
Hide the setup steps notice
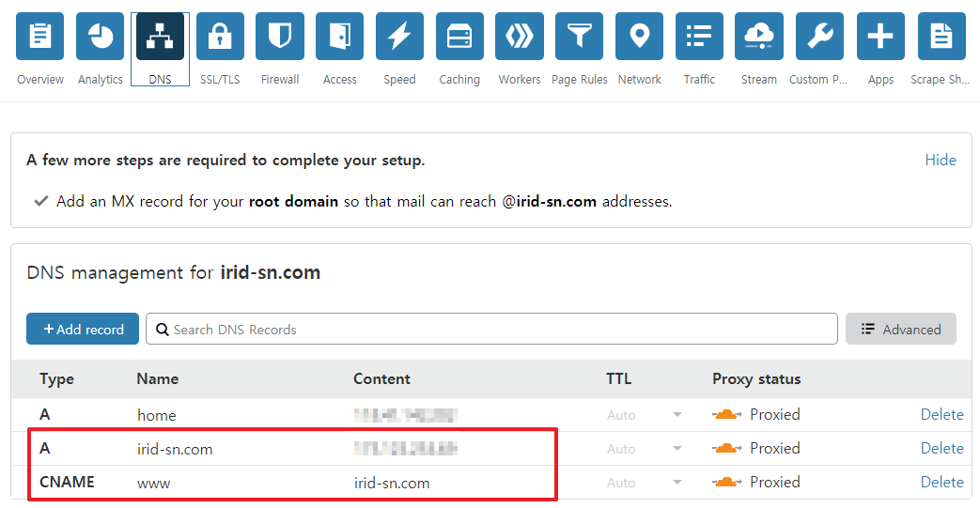pos(940,160)
